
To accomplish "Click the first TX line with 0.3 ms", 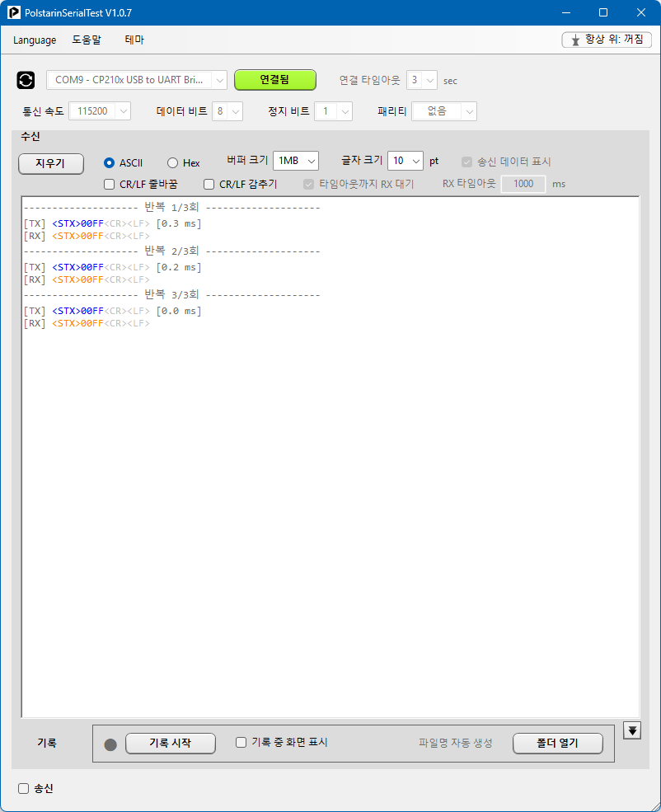I will [x=112, y=223].
